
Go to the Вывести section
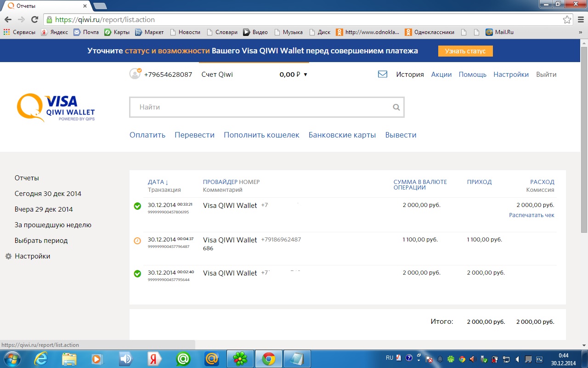(401, 135)
